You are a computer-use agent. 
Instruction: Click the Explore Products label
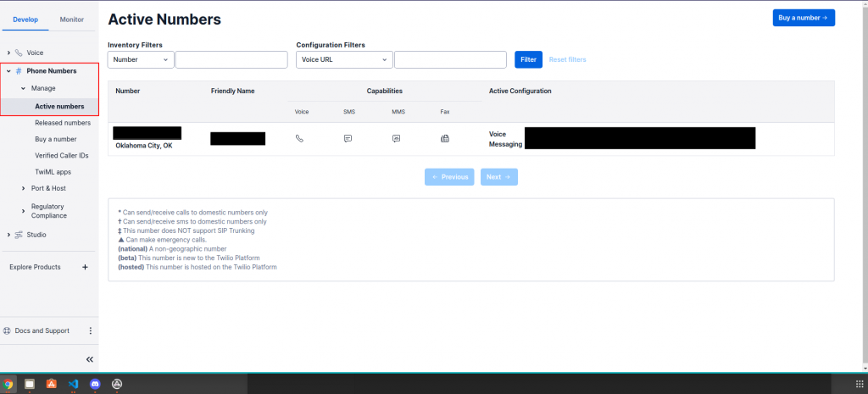pos(35,267)
